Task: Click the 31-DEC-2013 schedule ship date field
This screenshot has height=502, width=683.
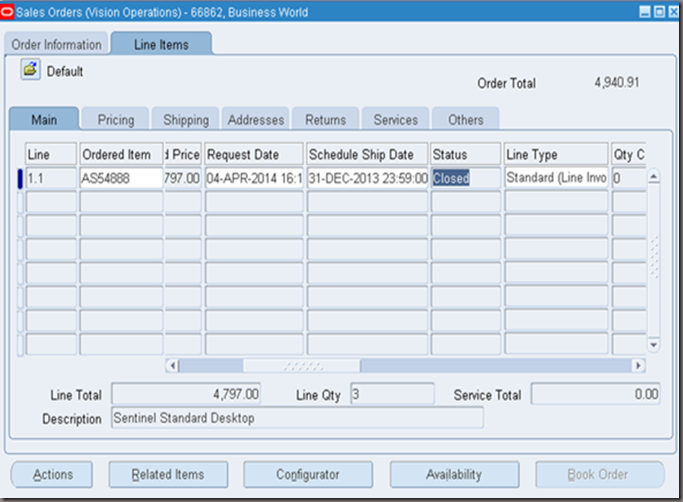Action: click(x=368, y=178)
